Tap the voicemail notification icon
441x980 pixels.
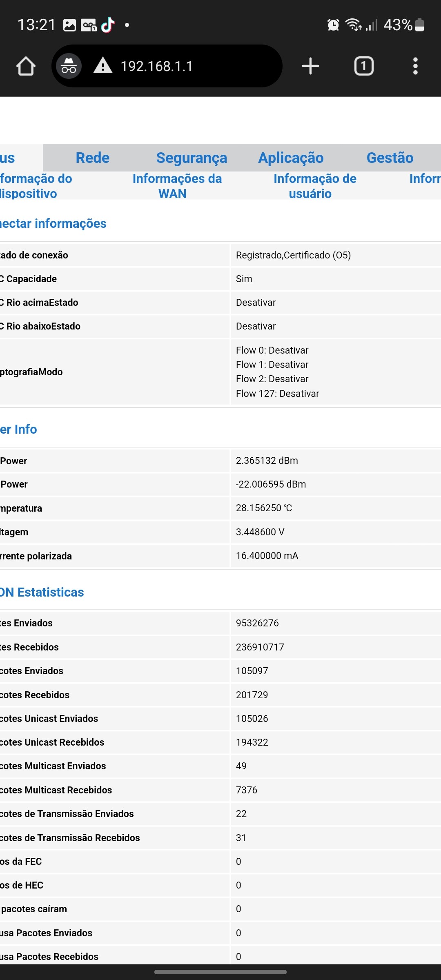click(89, 25)
